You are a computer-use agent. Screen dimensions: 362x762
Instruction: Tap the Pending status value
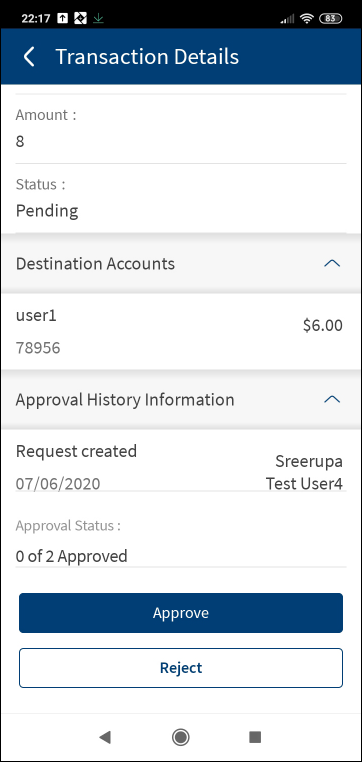[47, 211]
